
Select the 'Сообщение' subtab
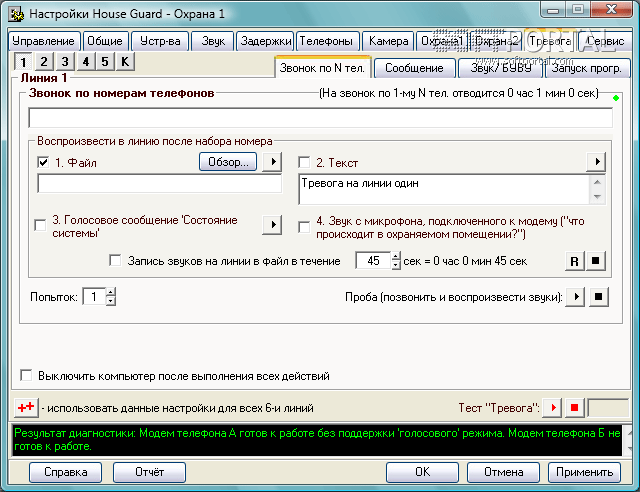tap(414, 68)
